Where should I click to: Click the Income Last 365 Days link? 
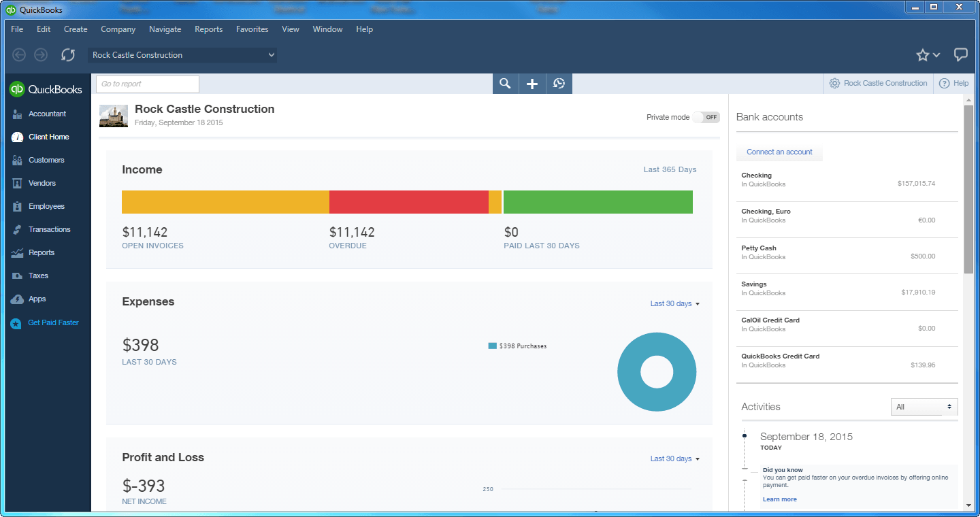coord(670,169)
